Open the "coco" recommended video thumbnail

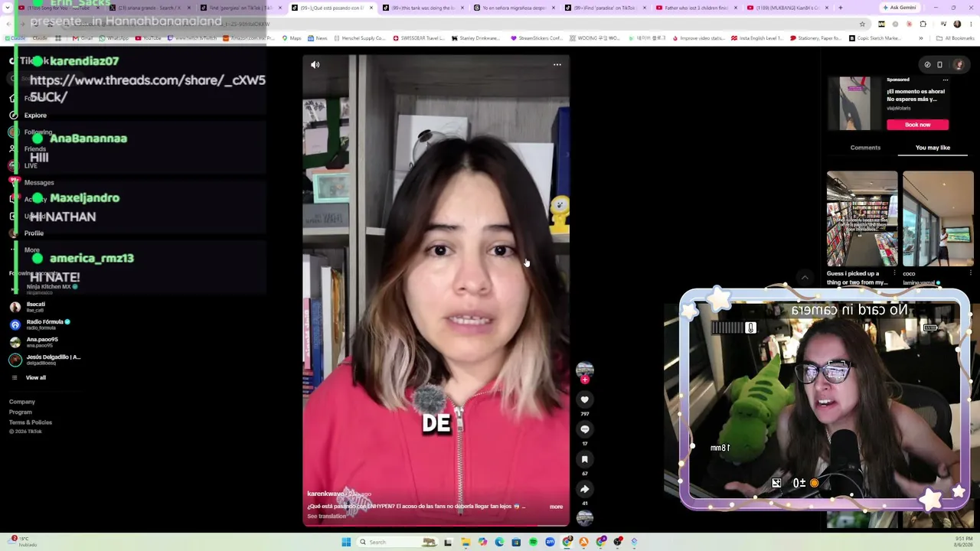938,219
